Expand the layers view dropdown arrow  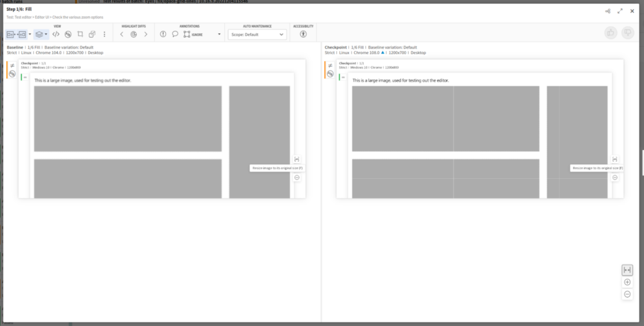point(47,34)
